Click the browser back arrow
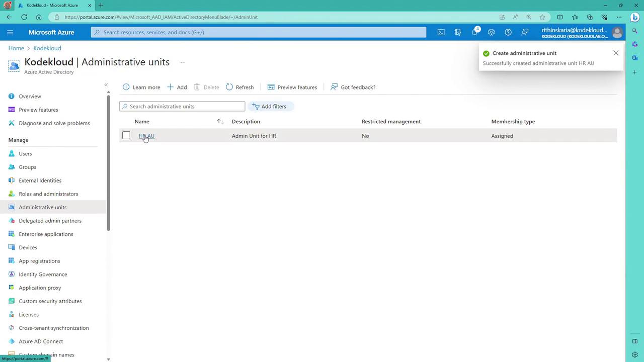Image resolution: width=644 pixels, height=362 pixels. [10, 17]
